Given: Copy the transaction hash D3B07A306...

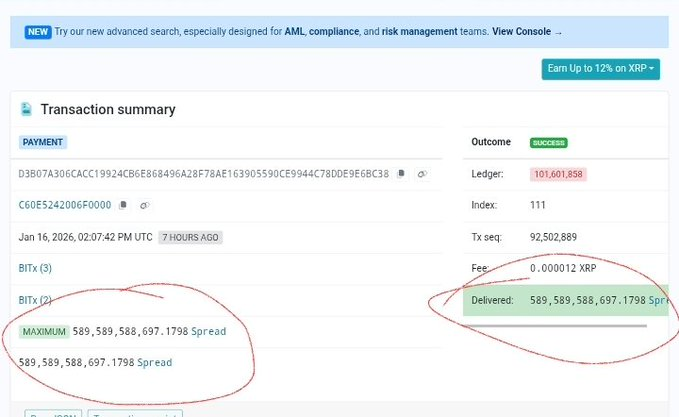Looking at the screenshot, I should coord(400,173).
